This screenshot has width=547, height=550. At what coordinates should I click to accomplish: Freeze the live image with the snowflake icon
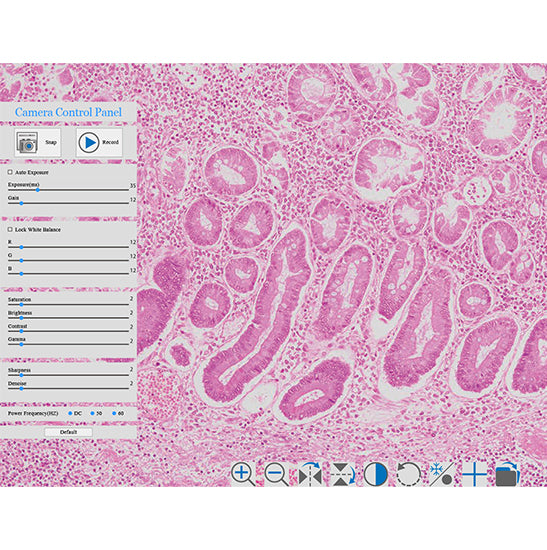(442, 474)
